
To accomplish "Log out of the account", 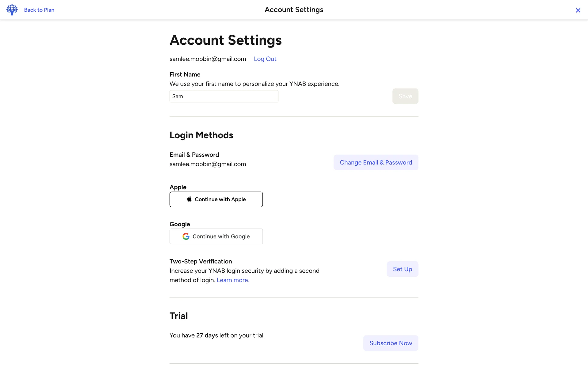I will [265, 59].
